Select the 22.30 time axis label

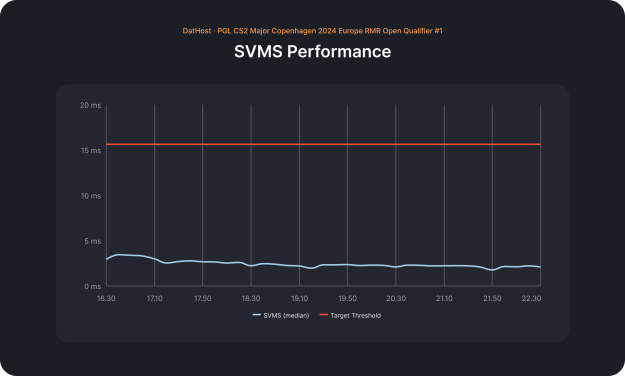[x=531, y=298]
